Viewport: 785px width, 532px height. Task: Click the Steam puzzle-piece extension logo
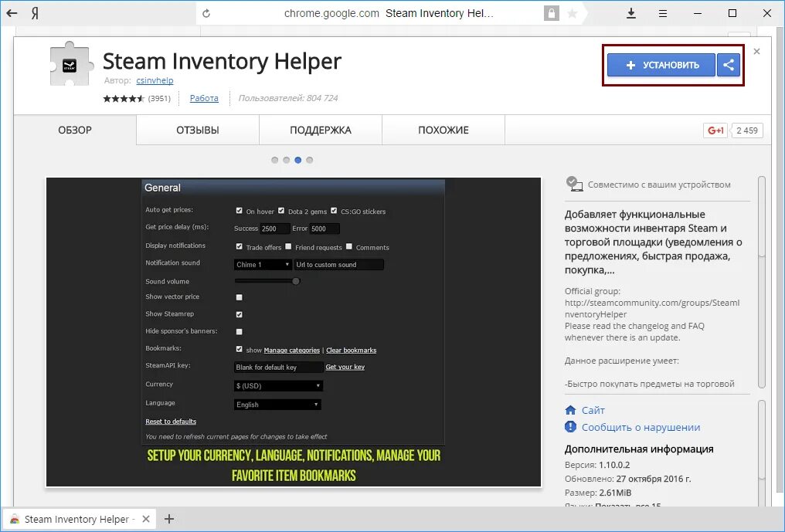[71, 64]
